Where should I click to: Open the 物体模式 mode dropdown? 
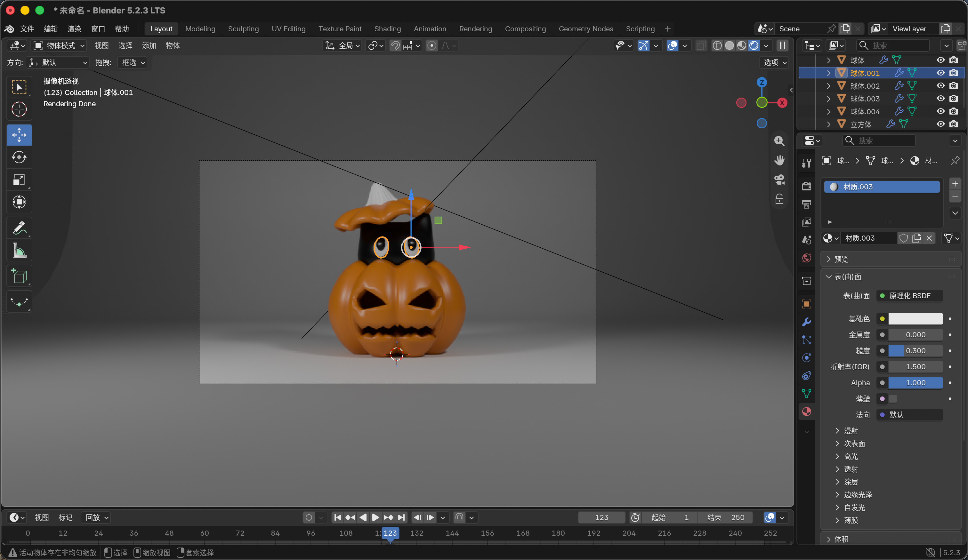pos(59,46)
